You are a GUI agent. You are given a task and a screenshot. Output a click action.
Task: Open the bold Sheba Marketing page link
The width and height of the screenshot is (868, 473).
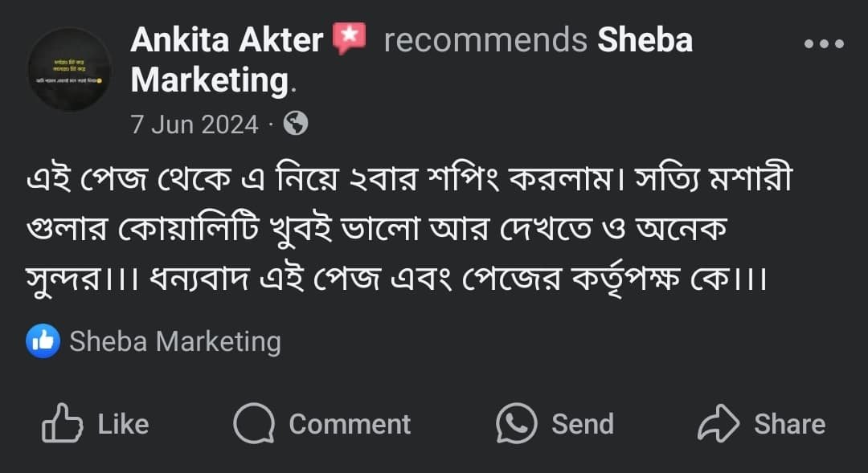[645, 40]
